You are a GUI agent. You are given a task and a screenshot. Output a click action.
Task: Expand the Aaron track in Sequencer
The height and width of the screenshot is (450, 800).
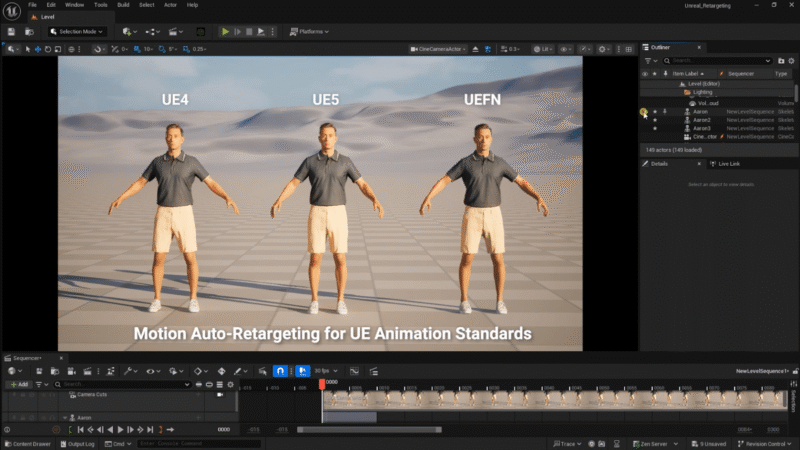65,418
